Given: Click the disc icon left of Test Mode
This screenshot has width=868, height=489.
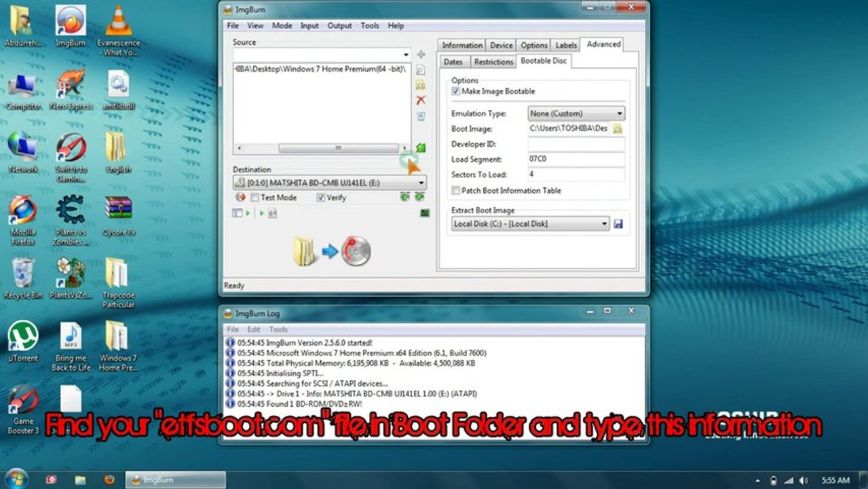Looking at the screenshot, I should coord(240,198).
